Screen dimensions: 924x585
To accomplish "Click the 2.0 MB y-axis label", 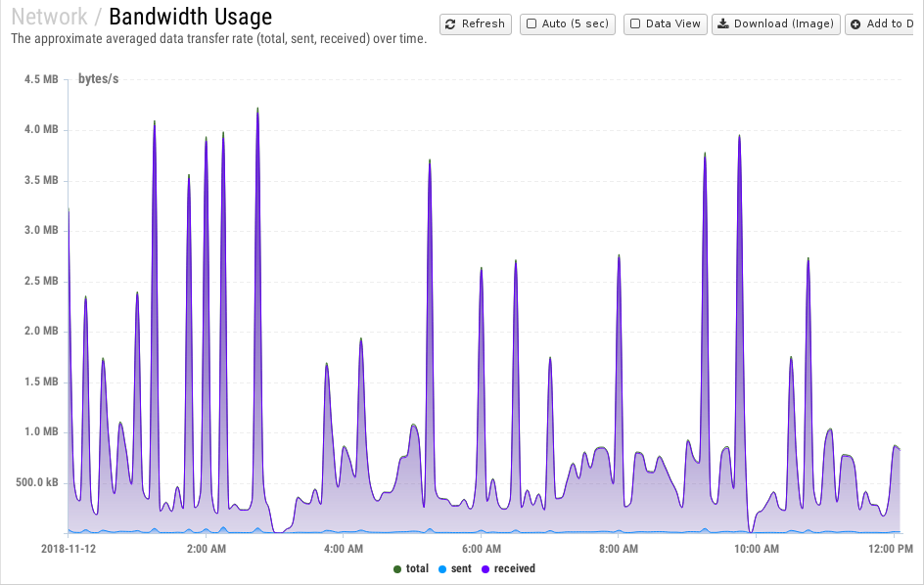I will pos(41,331).
